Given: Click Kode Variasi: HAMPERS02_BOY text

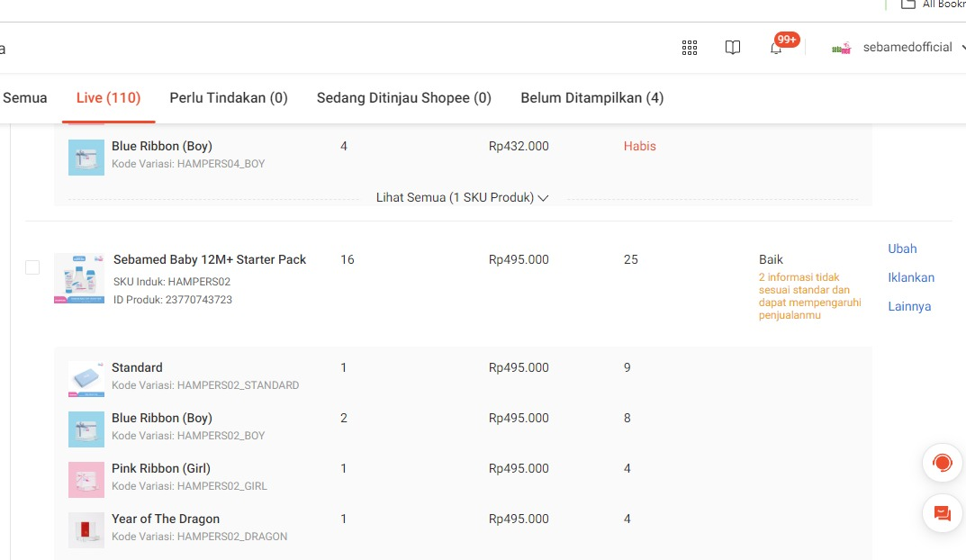Looking at the screenshot, I should 188,436.
